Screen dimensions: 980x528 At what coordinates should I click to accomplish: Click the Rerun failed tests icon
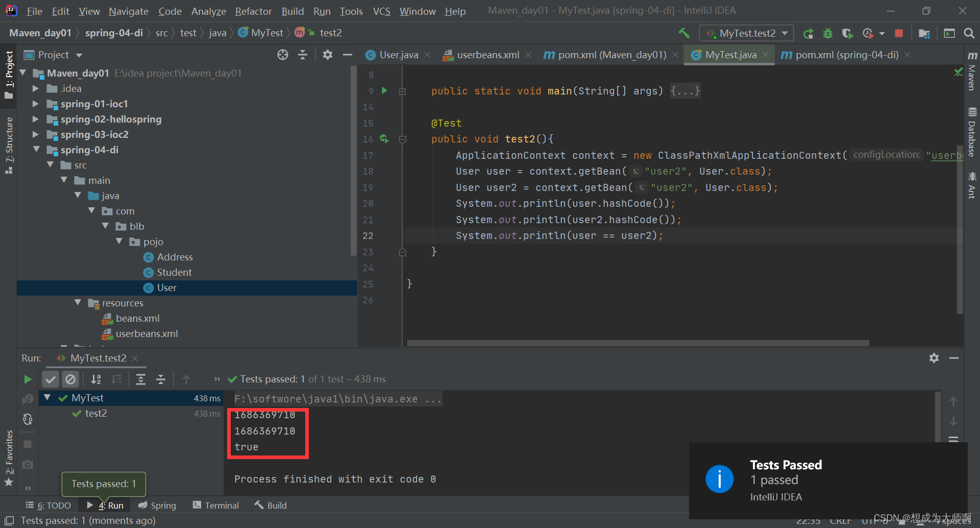[28, 399]
